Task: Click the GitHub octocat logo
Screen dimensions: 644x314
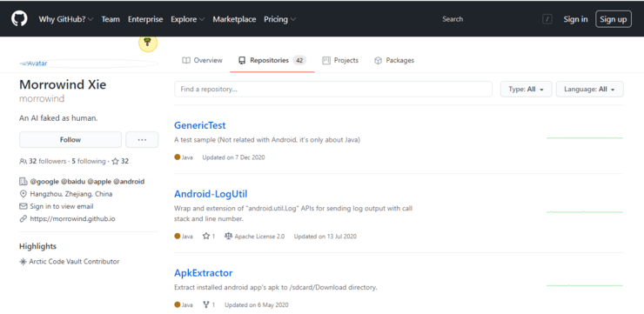Action: tap(19, 19)
